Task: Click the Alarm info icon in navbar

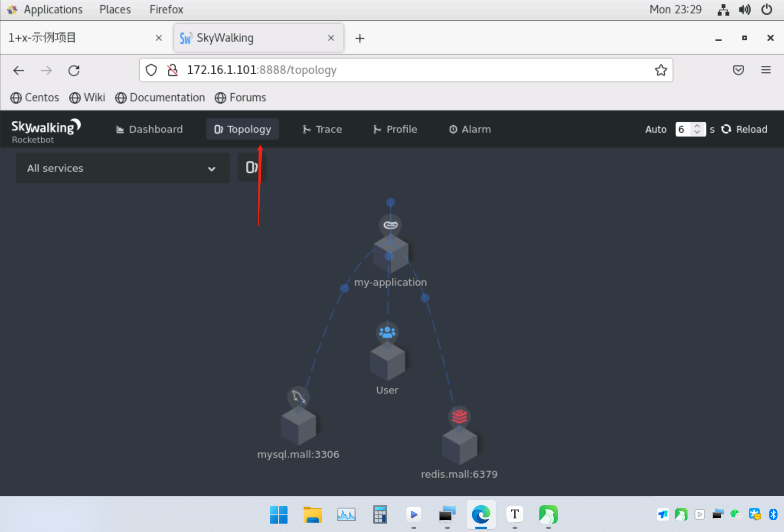Action: 453,129
